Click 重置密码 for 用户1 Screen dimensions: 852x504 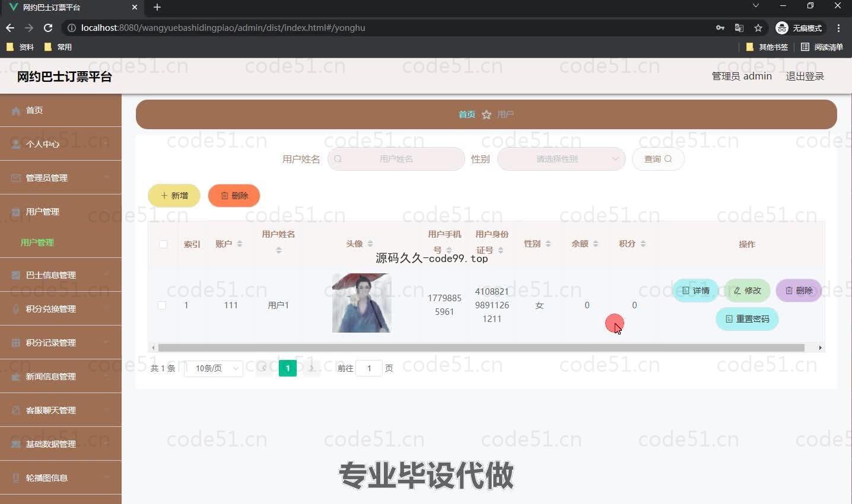tap(747, 319)
